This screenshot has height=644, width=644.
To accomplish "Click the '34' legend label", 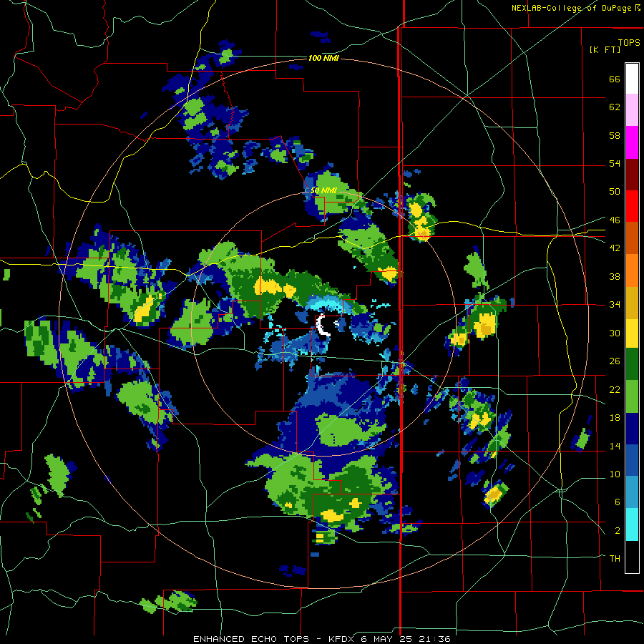I will 615,305.
